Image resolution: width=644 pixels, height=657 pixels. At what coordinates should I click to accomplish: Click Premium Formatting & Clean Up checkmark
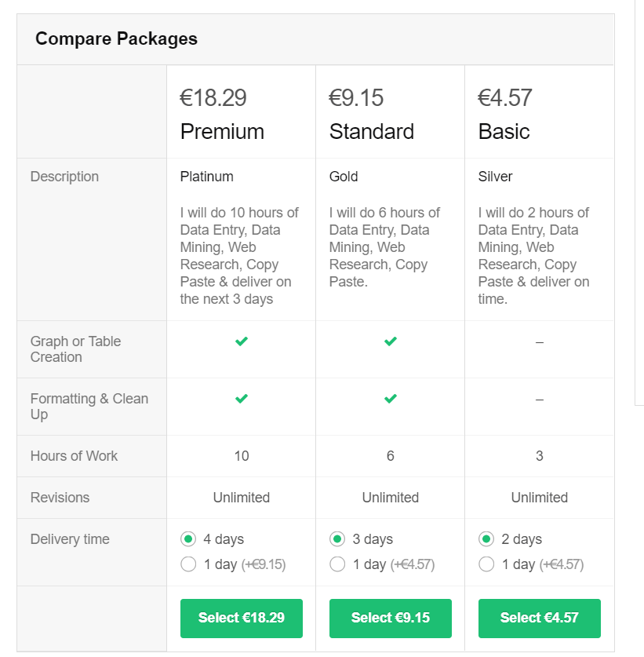point(241,399)
